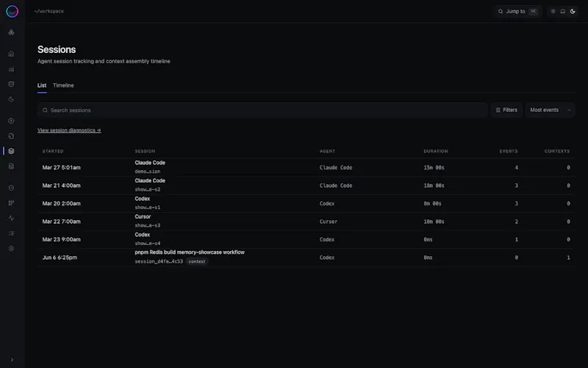Open the activity pulse sidebar icon

[11, 218]
